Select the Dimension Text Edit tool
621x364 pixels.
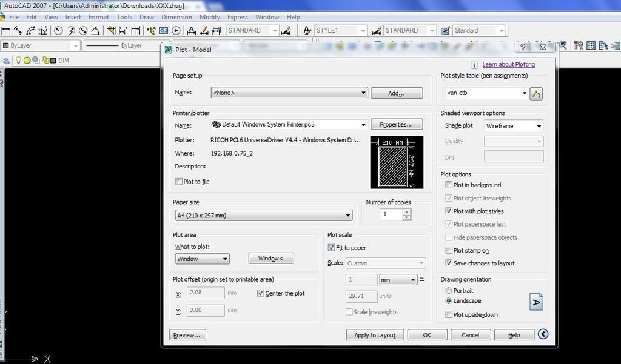pos(204,30)
